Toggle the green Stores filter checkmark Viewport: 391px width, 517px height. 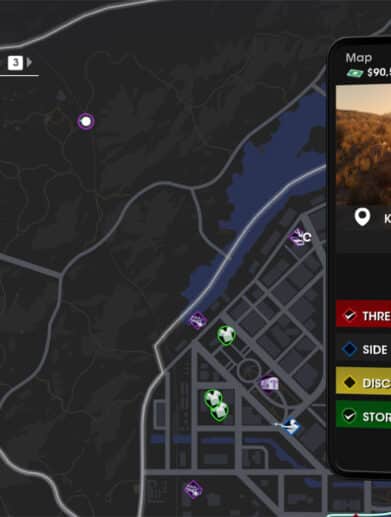349,416
